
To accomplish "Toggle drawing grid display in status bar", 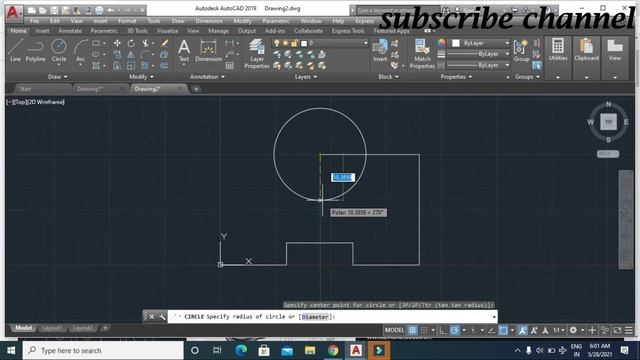I will click(413, 330).
